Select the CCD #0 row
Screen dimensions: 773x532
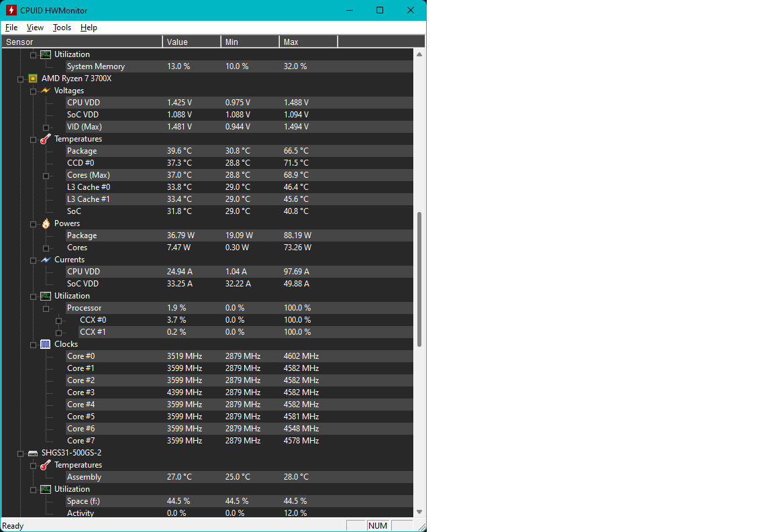coord(239,163)
